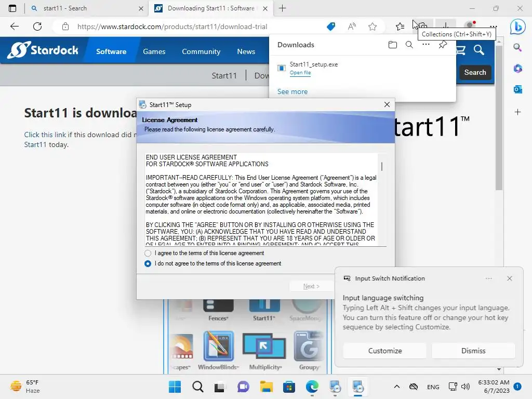The height and width of the screenshot is (399, 532).
Task: Open File Explorer from taskbar
Action: tap(267, 387)
